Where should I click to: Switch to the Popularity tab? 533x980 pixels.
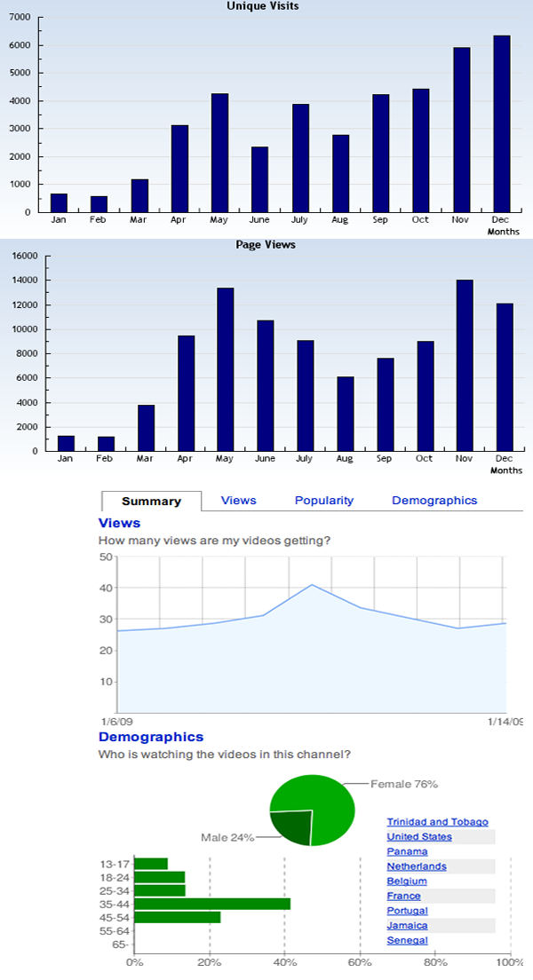tap(324, 501)
